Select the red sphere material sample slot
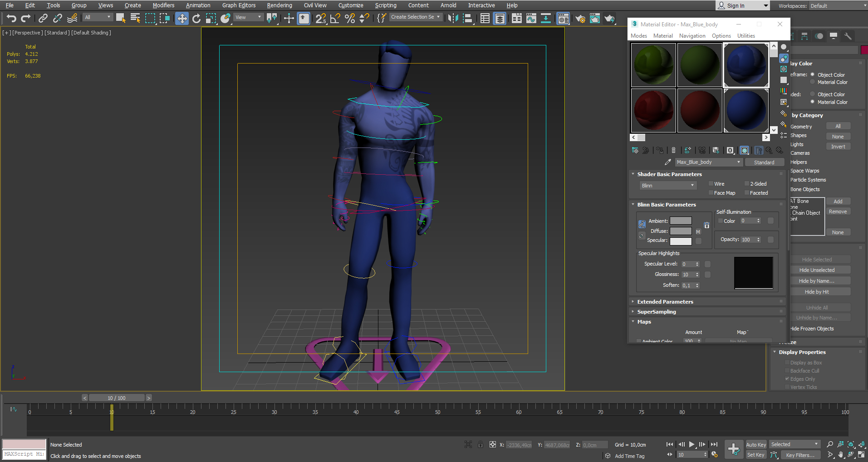 [x=653, y=110]
